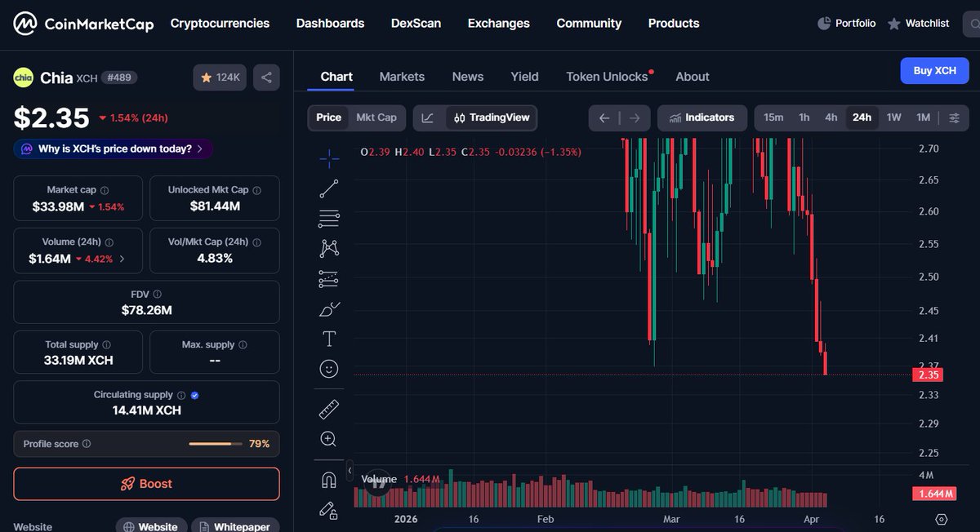
Task: Select the XABCD pattern tool
Action: pos(329,248)
